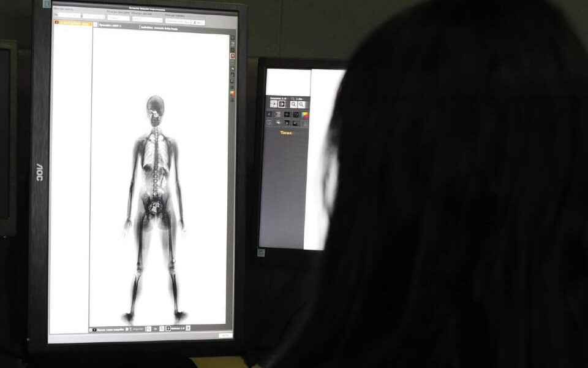Click color palette icon on second monitor
588x368 pixels.
click(304, 114)
